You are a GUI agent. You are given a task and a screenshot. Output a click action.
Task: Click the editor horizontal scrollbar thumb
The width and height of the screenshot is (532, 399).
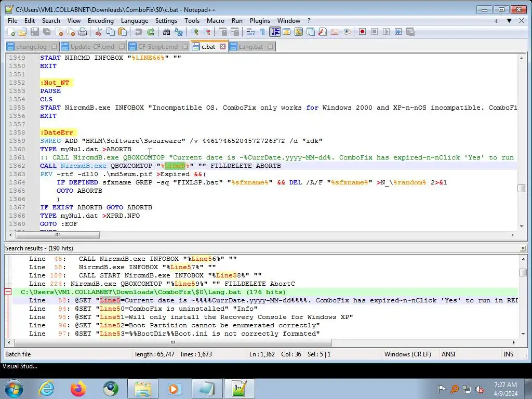[x=57, y=235]
